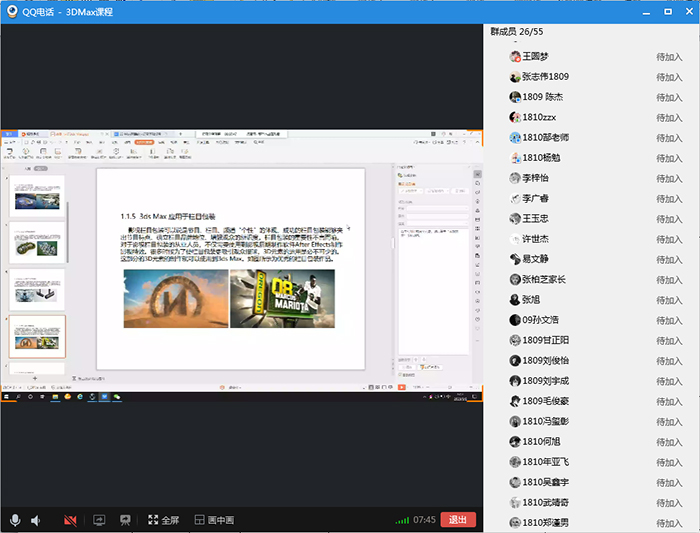The height and width of the screenshot is (533, 700).
Task: Click the green signal strength indicator
Action: [x=402, y=521]
